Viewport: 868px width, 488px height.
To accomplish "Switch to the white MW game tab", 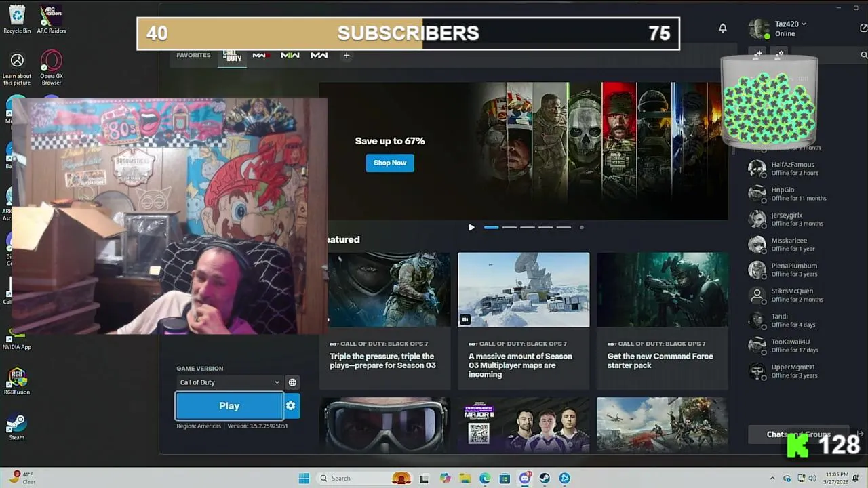I will click(x=319, y=55).
